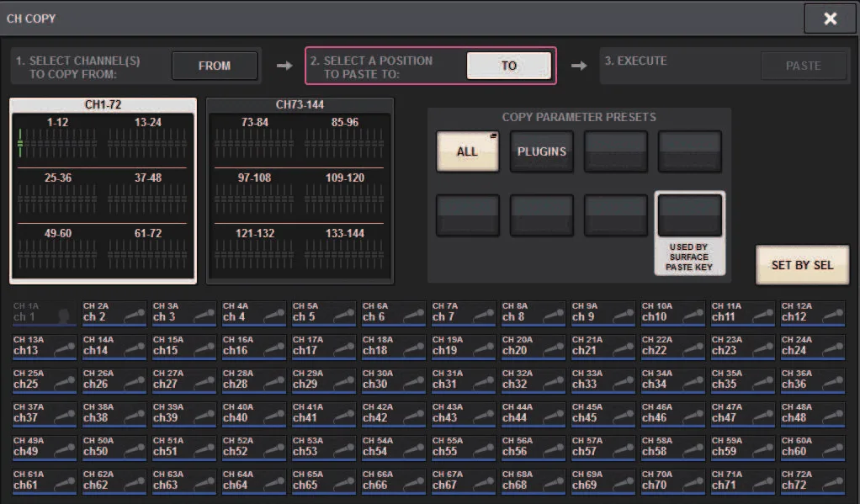
Task: Select the greyed-out ch 1 source channel
Action: click(44, 313)
